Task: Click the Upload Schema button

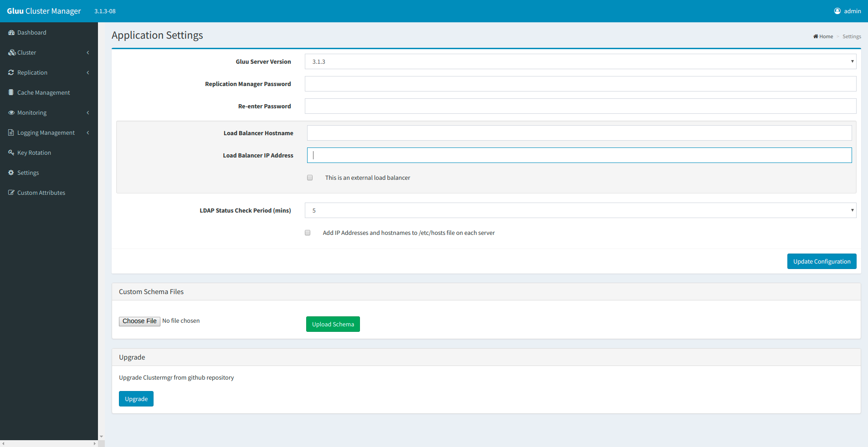Action: pyautogui.click(x=333, y=324)
